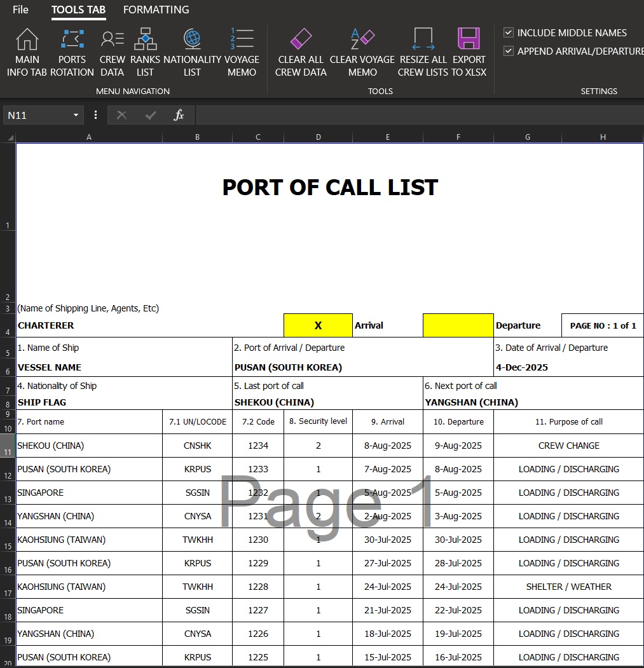Switch to the Formatting tab
644x668 pixels.
[x=156, y=10]
